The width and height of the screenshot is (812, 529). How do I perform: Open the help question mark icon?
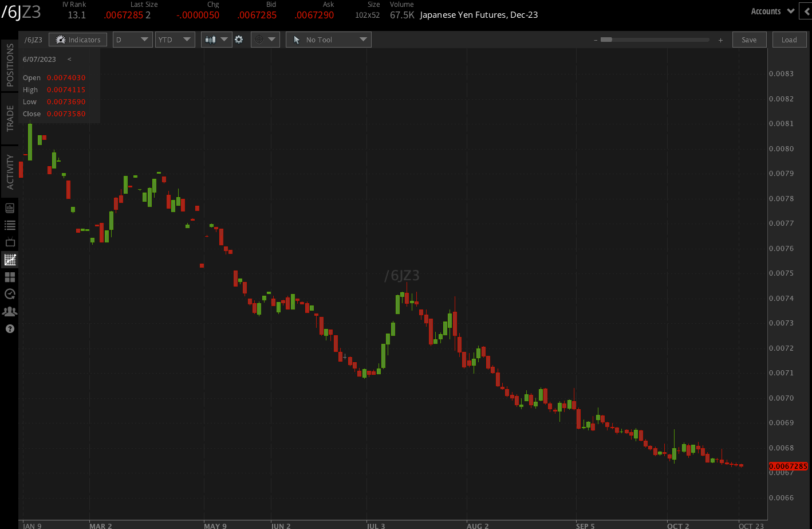point(10,329)
